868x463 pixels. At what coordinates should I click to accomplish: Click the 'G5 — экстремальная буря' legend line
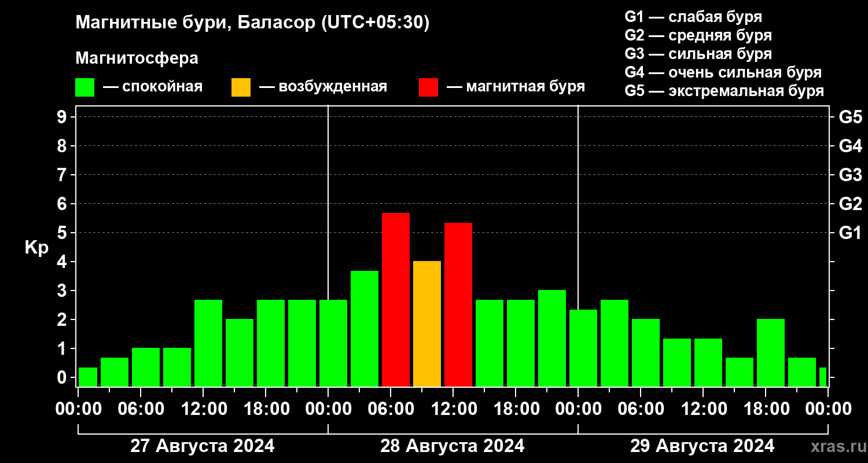[724, 91]
